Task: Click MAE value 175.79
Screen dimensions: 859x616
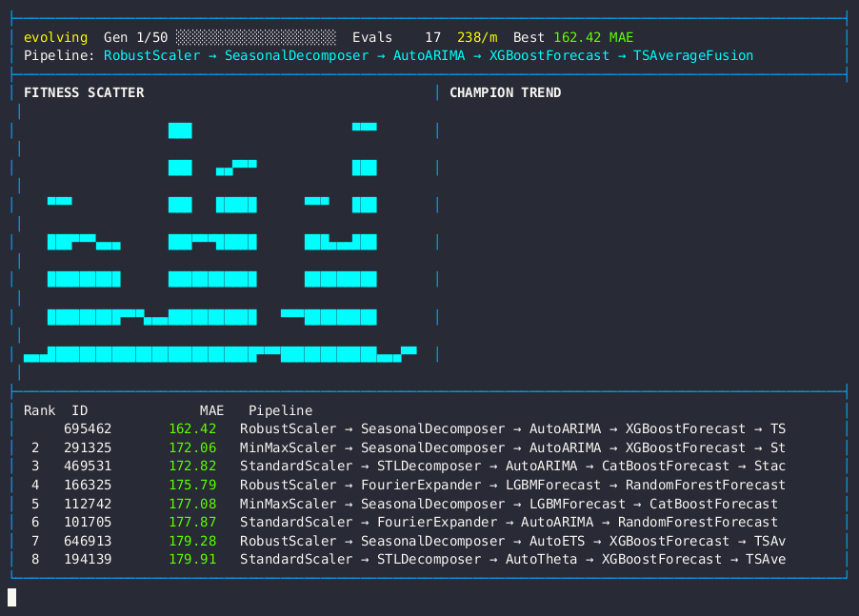Action: (192, 486)
